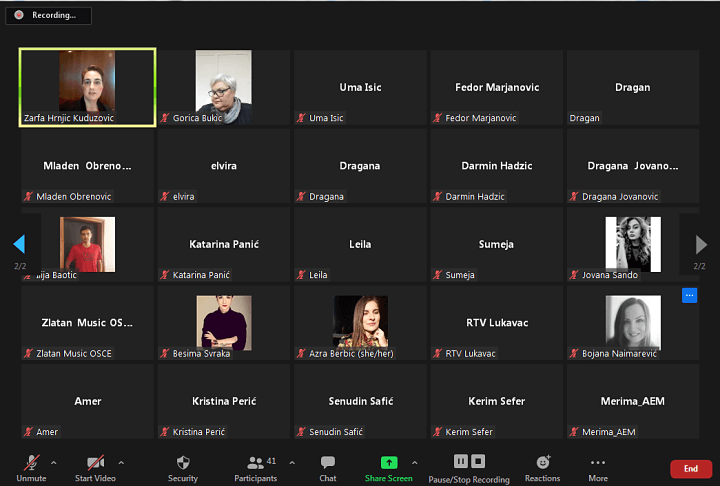Go to next gallery page with right arrow

(700, 245)
